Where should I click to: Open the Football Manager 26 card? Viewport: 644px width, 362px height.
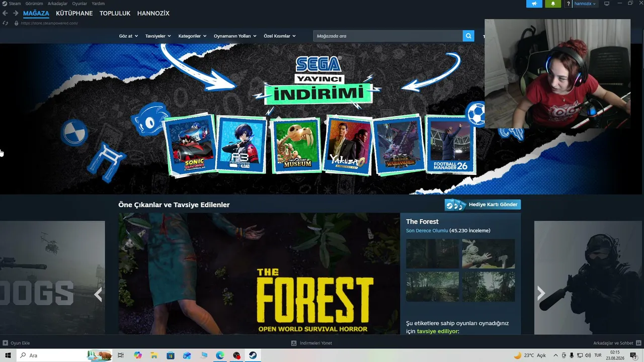[x=450, y=144]
